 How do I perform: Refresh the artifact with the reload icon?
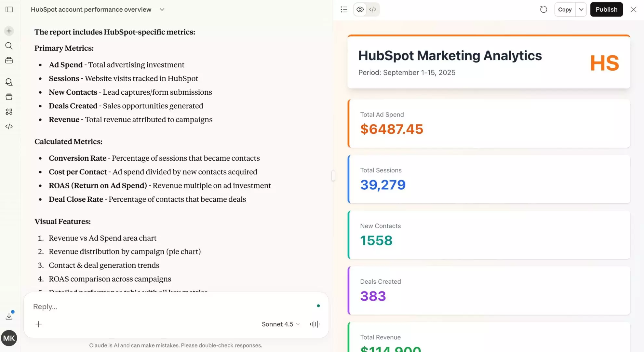543,9
